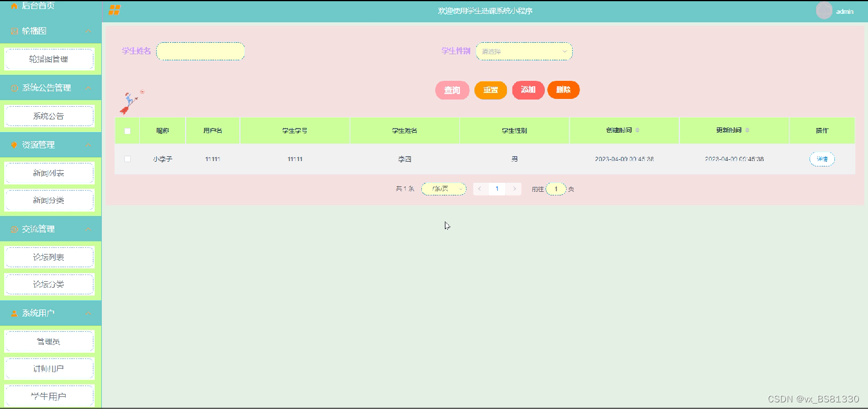Viewport: 868px width, 409px height.
Task: Focus the 学生姓名 input field
Action: click(x=201, y=51)
